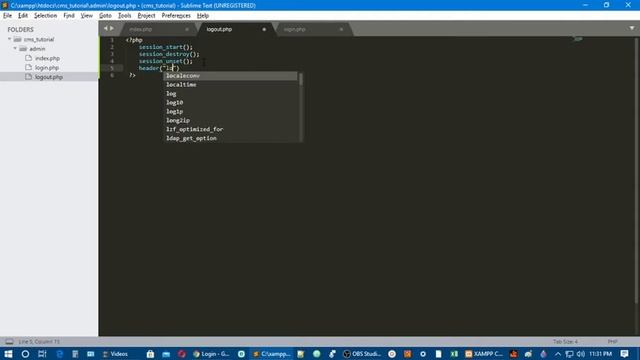Click the next tab arrow

pos(112,29)
